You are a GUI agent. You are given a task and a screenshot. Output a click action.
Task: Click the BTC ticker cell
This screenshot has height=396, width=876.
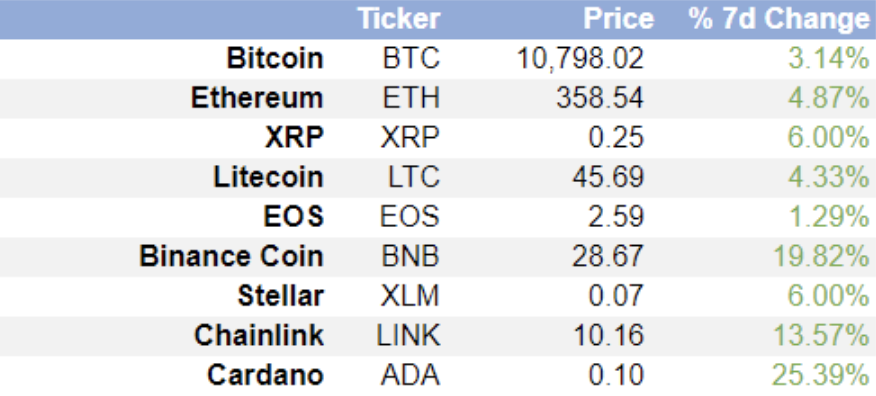coord(411,58)
